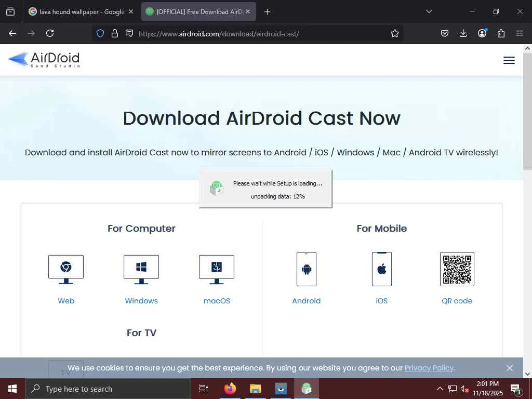Image resolution: width=532 pixels, height=399 pixels.
Task: Open the site permissions icon in address bar
Action: coord(129,33)
